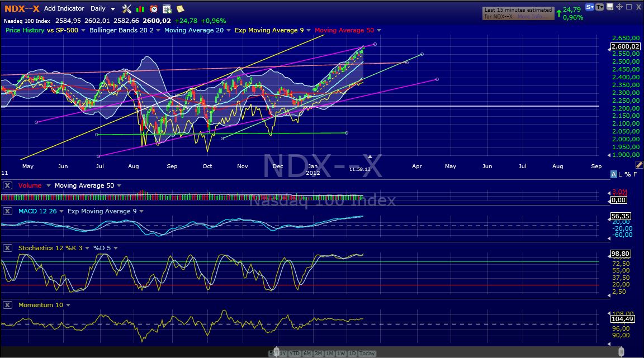This screenshot has width=644, height=358.
Task: Expand Momentum 10 dropdown
Action: pos(68,305)
